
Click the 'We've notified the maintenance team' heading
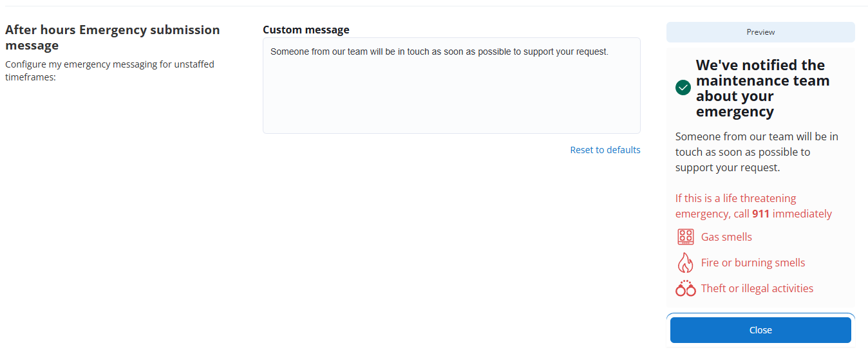[x=762, y=88]
